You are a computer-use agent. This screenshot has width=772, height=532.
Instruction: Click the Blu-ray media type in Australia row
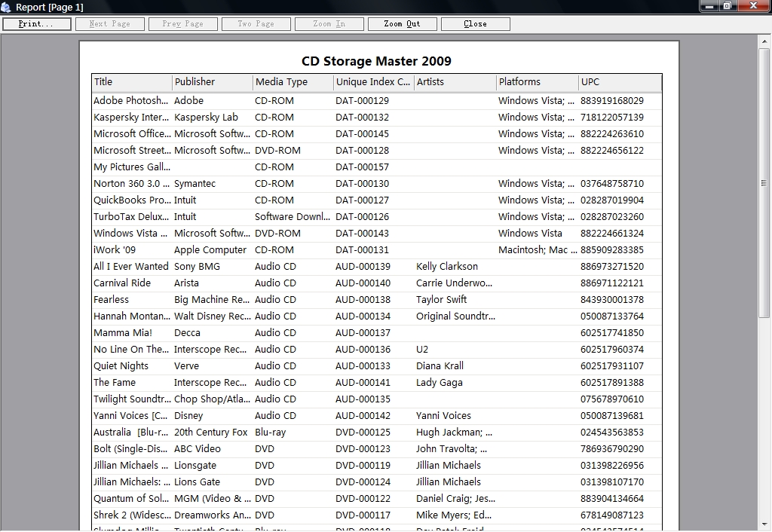[271, 433]
